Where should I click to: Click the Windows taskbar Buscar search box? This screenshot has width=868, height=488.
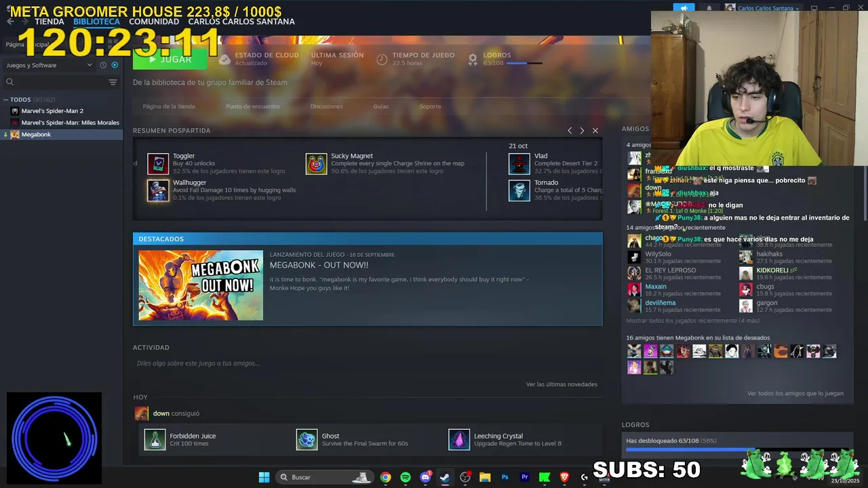point(324,477)
